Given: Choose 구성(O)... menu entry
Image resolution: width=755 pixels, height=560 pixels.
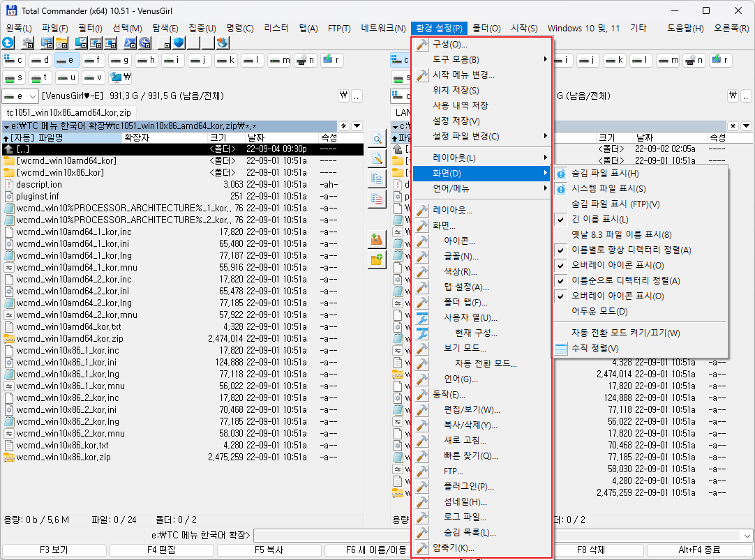Looking at the screenshot, I should click(x=482, y=44).
